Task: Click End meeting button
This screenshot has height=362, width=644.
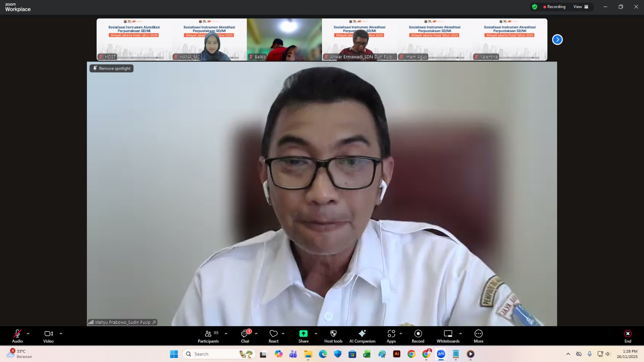Action: point(627,336)
